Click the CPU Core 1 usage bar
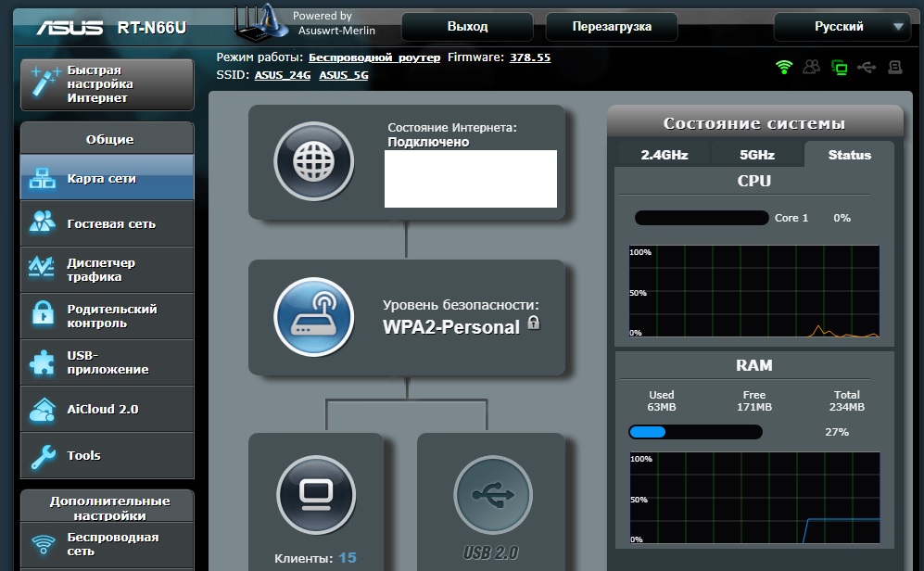Image resolution: width=924 pixels, height=571 pixels. click(x=702, y=218)
